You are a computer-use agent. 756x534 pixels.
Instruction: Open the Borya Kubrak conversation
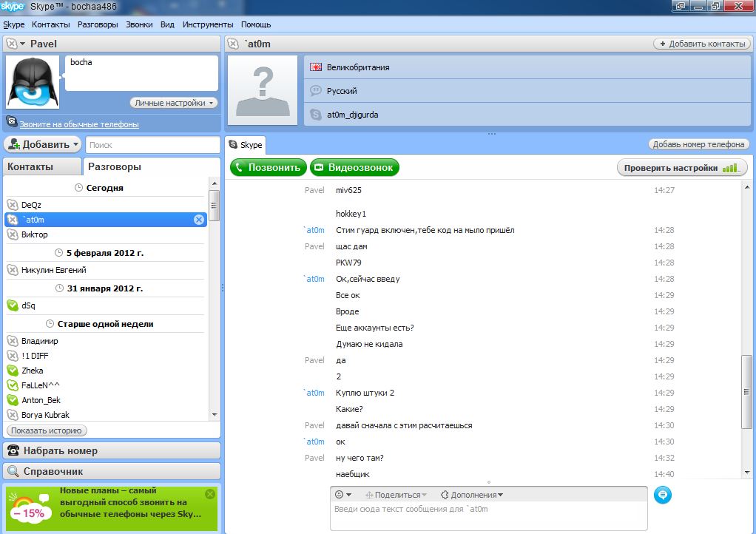click(x=106, y=415)
